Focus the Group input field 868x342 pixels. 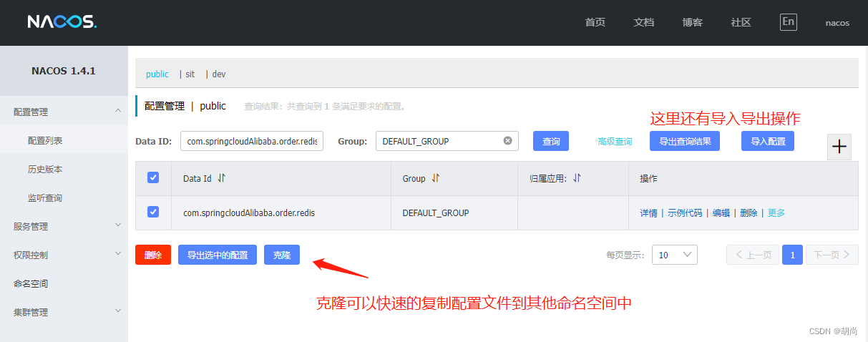point(447,141)
